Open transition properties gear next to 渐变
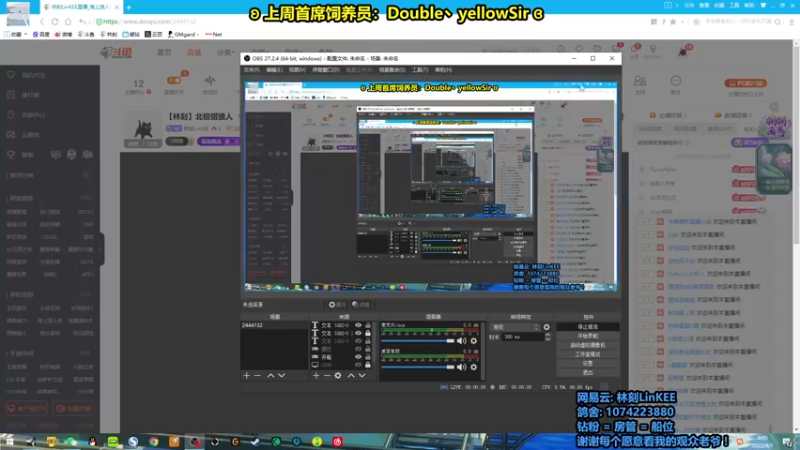The width and height of the screenshot is (800, 450). 546,327
